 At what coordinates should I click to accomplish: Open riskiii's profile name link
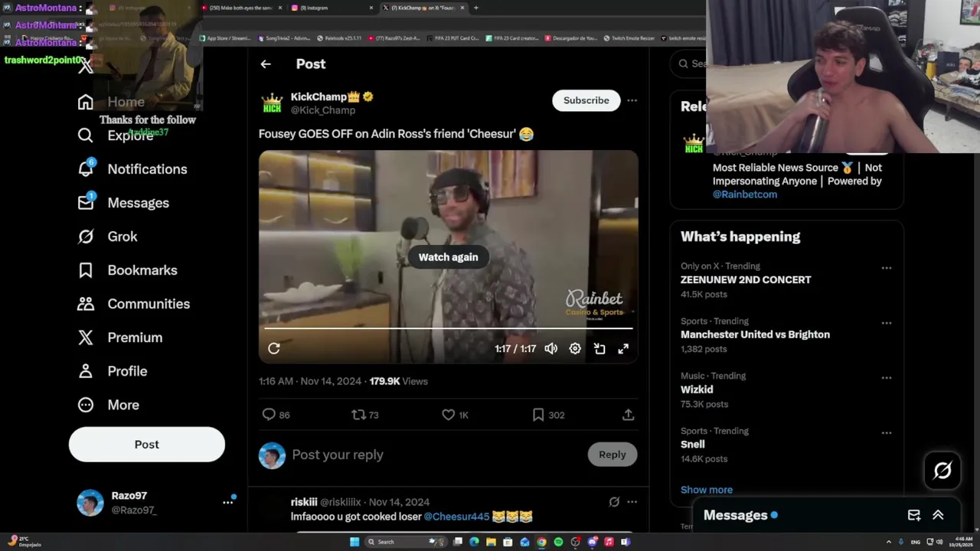click(x=304, y=502)
